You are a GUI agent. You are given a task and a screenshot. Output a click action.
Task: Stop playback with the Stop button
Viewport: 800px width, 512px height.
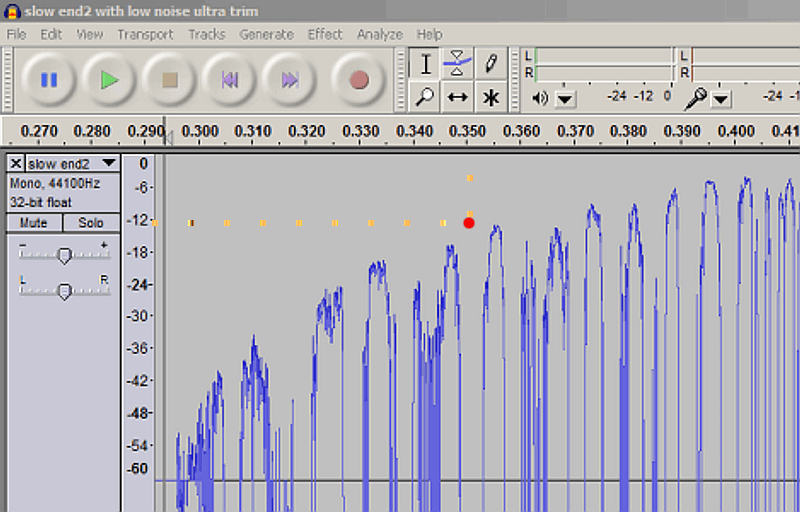[169, 80]
